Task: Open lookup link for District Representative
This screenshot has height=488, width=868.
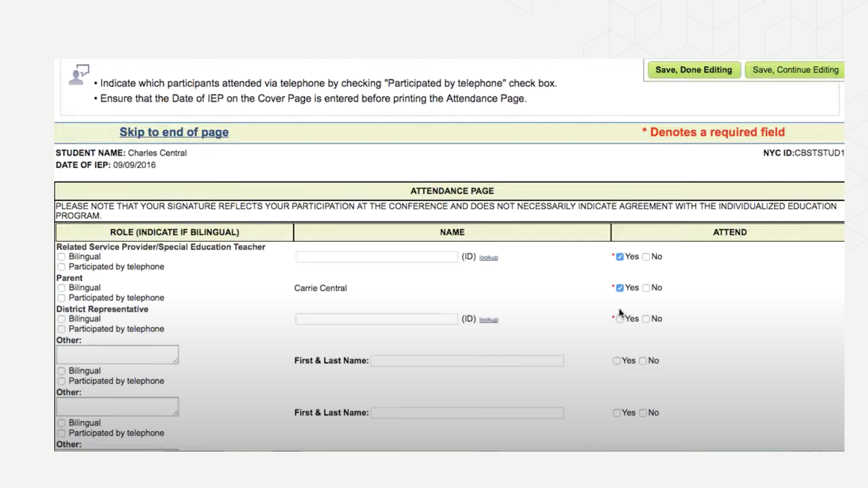Action: click(488, 320)
